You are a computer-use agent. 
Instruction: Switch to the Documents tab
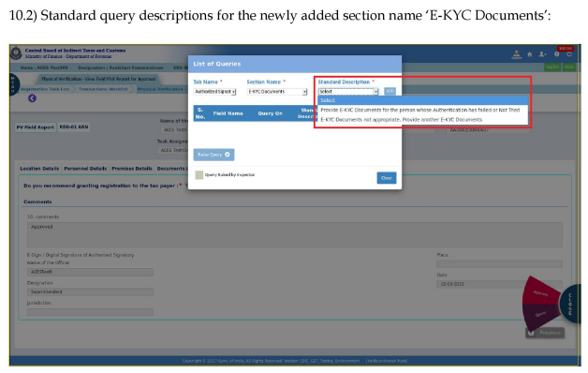click(171, 169)
